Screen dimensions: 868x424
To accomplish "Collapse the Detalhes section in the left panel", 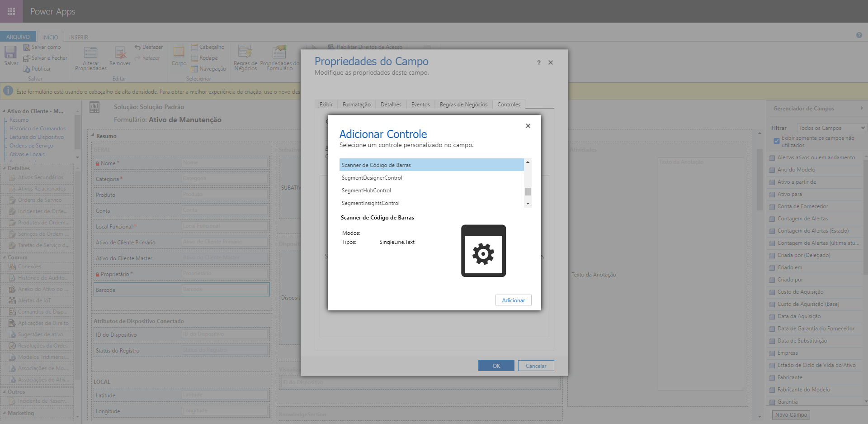I will pyautogui.click(x=4, y=168).
